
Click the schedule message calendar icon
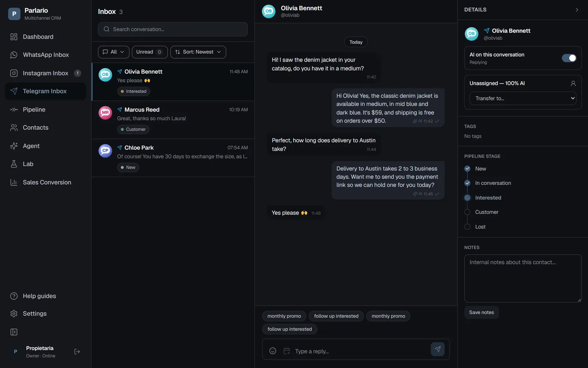point(287,351)
